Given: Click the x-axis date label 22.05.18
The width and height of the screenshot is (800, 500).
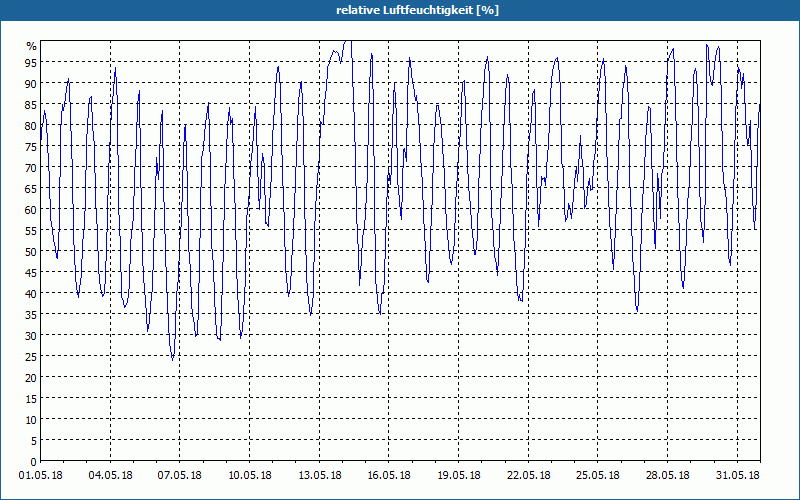Looking at the screenshot, I should coord(528,476).
